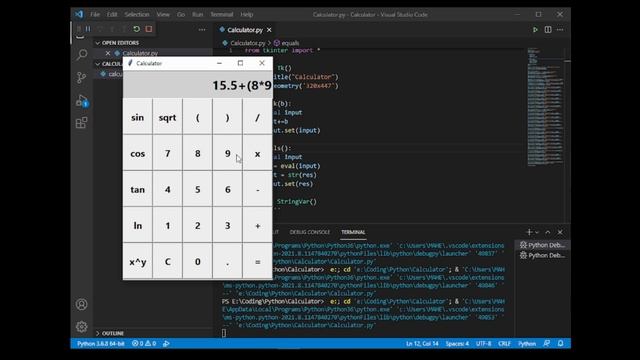Run the Python file with play icon
The height and width of the screenshot is (360, 640).
(x=535, y=30)
